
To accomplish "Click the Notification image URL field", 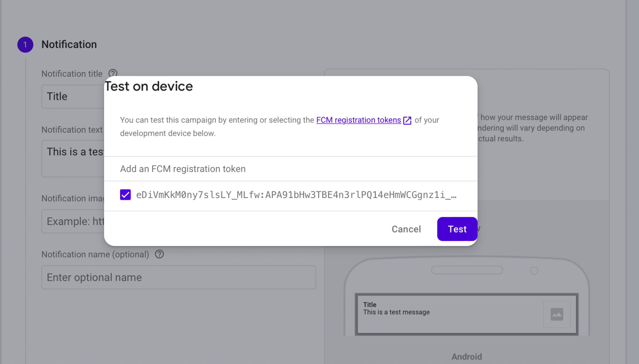I will coord(73,221).
